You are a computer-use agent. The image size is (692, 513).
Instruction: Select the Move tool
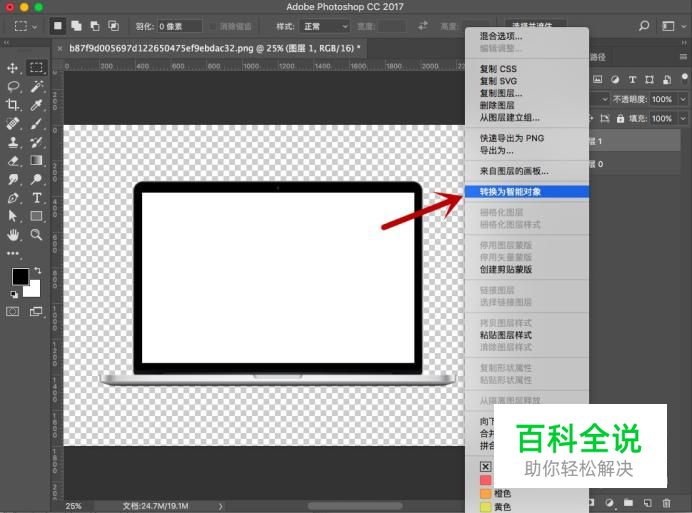pos(12,68)
